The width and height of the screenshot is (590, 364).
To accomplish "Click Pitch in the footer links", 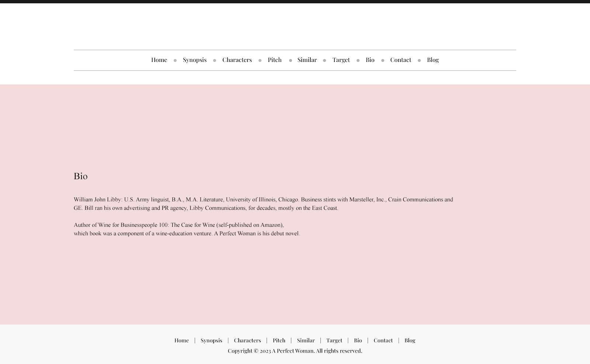I will [279, 340].
